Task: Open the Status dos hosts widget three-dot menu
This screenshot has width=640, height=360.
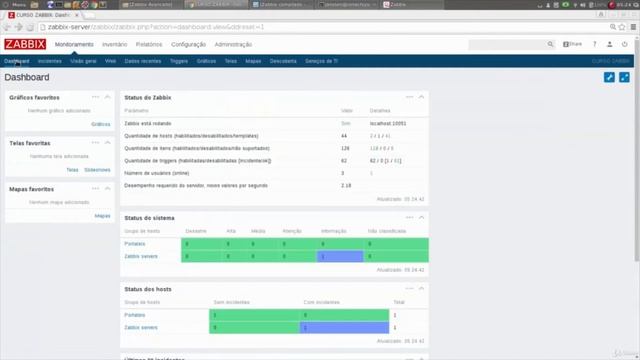Action: click(409, 289)
